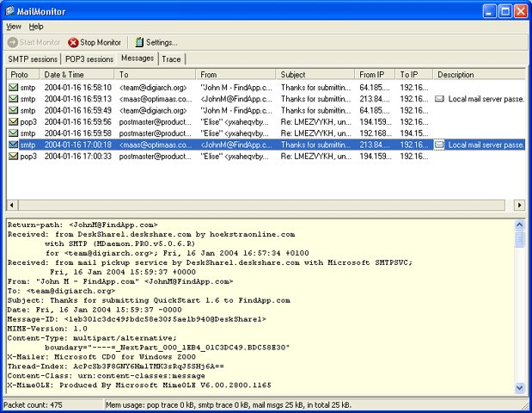Image resolution: width=532 pixels, height=413 pixels.
Task: Sort by the Date & Time column header
Action: click(77, 74)
